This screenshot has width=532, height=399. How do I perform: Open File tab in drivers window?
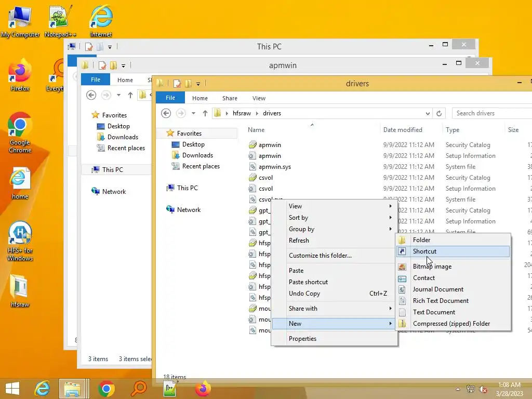tap(170, 98)
